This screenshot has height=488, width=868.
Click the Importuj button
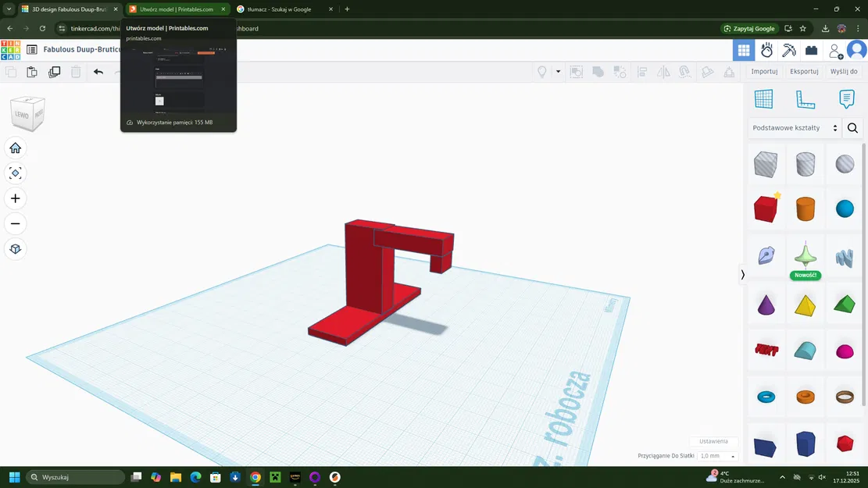[x=765, y=71]
